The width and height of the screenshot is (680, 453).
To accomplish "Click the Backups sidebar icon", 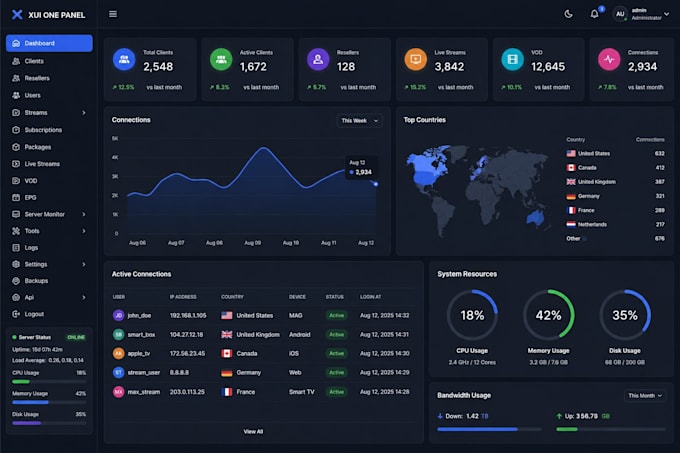I will coord(16,281).
